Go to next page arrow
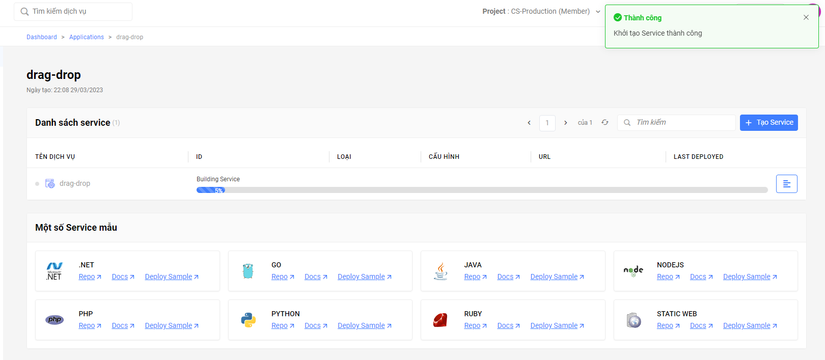The image size is (825, 360). [x=566, y=123]
